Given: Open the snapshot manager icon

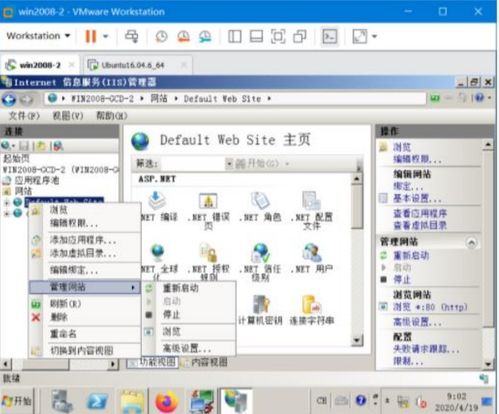Looking at the screenshot, I should (x=205, y=36).
